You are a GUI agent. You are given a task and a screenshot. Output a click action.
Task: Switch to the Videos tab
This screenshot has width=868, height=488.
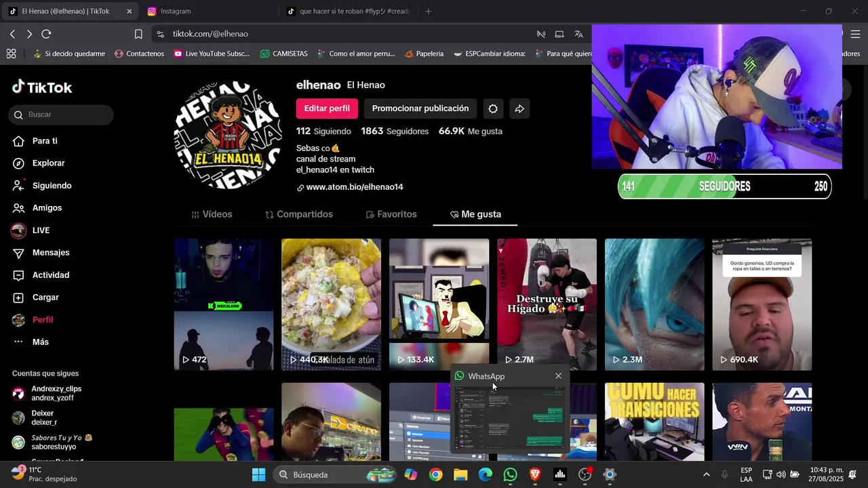(x=212, y=214)
